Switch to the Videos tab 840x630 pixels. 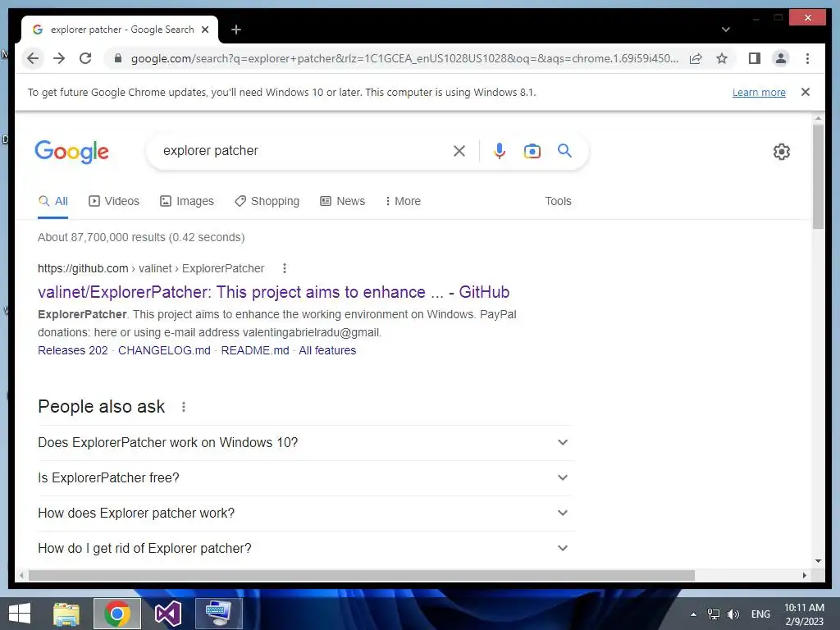[x=113, y=202]
